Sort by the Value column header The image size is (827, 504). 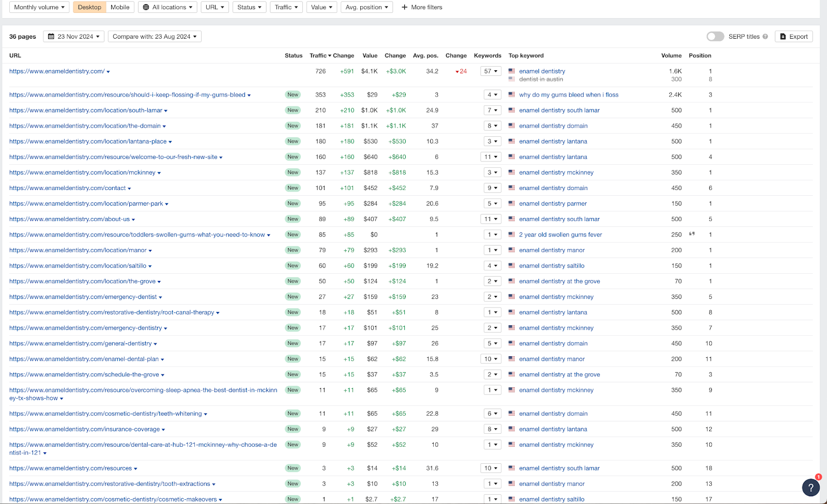[x=370, y=56]
